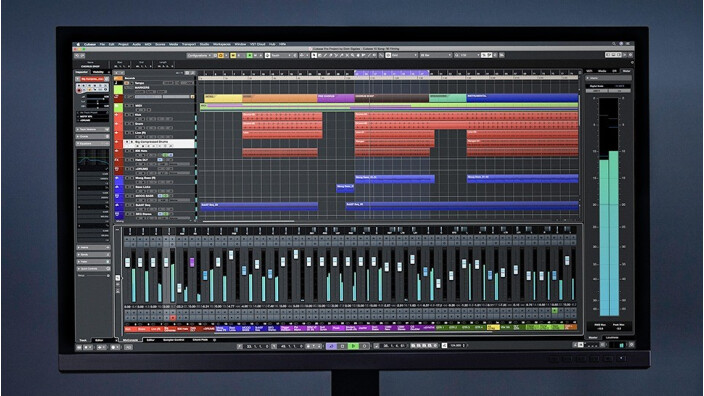The width and height of the screenshot is (704, 396).
Task: Click the transport Stop button
Action: coord(342,346)
